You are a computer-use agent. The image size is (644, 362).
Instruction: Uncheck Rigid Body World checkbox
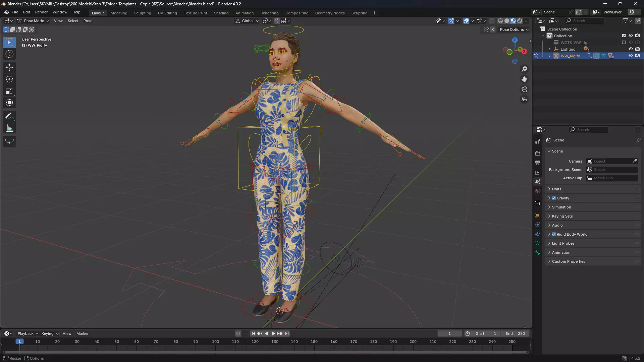click(x=554, y=234)
